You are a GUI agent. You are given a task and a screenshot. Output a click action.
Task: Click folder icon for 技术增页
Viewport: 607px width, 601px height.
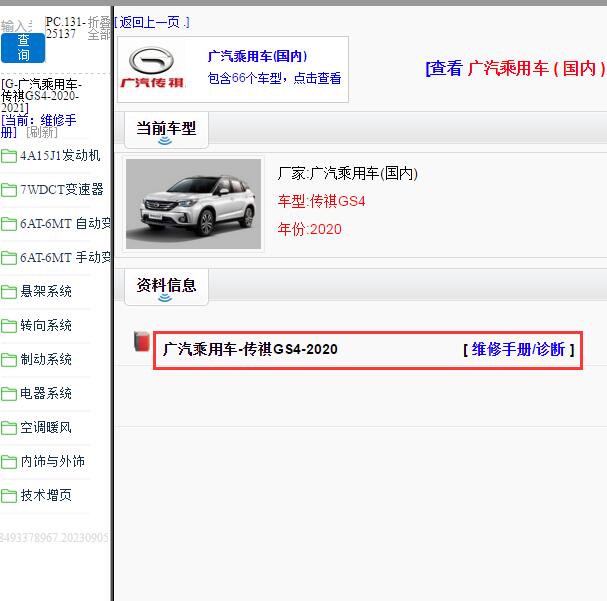coord(9,496)
